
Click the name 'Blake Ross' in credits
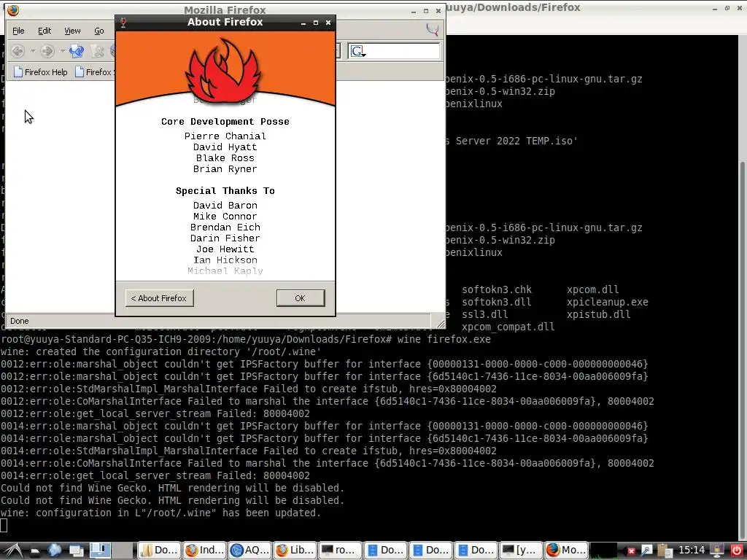[225, 158]
